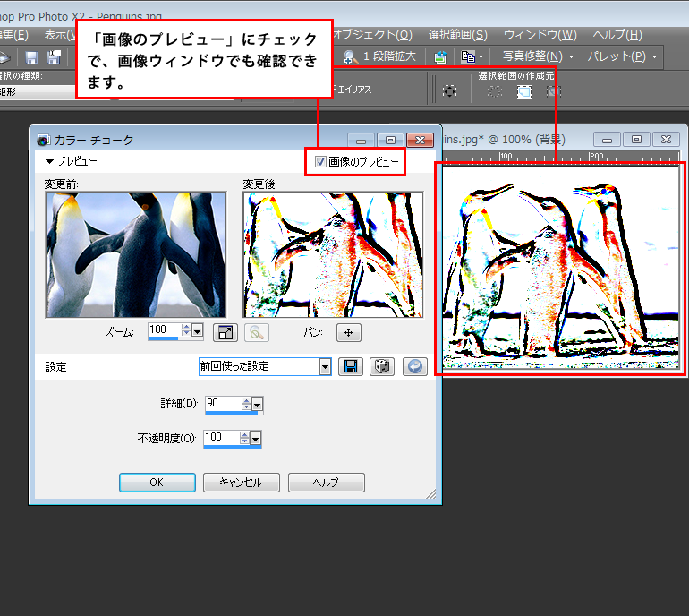Image resolution: width=689 pixels, height=616 pixels.
Task: Click the 変更後 preview thumbnail
Action: coord(333,254)
